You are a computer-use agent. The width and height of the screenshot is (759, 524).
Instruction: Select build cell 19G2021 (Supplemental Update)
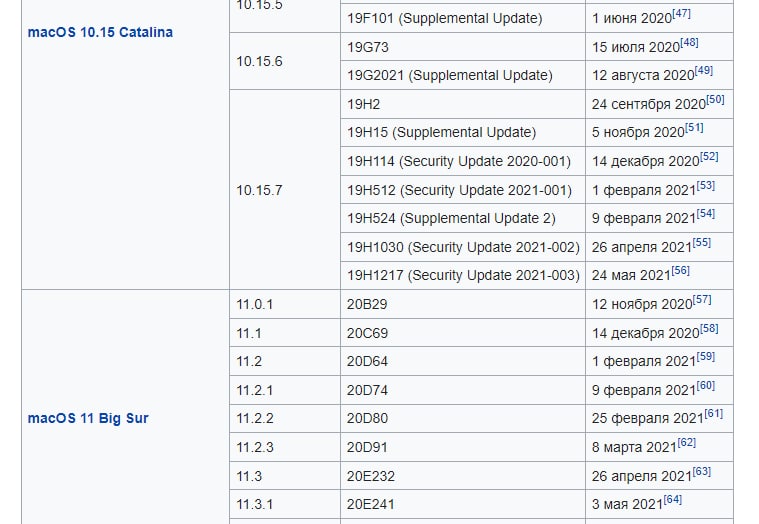click(x=463, y=75)
